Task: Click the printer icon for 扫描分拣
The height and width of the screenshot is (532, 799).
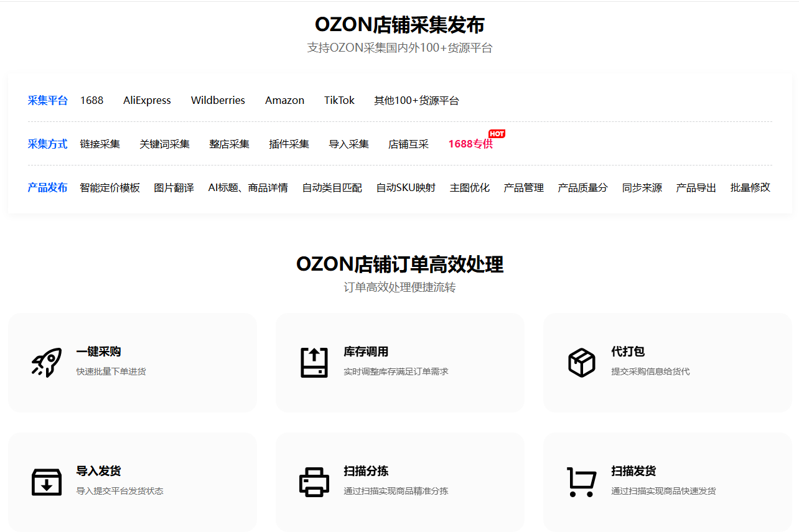Action: (314, 482)
